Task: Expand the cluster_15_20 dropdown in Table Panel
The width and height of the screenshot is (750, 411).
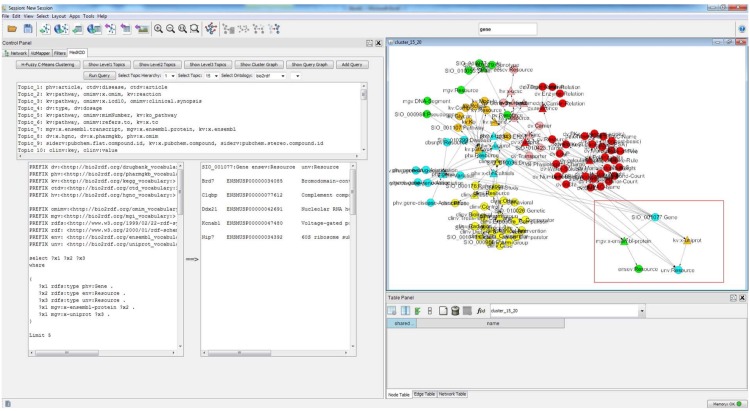Action: (642, 311)
